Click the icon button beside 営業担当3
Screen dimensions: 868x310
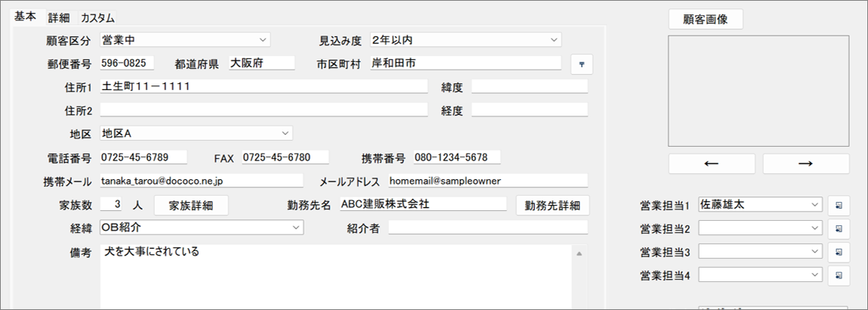(x=839, y=252)
